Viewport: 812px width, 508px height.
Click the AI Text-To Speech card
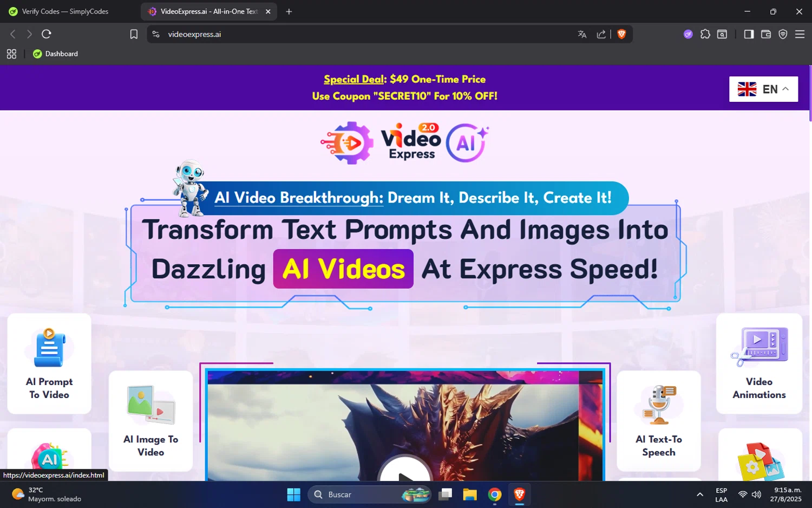click(x=659, y=421)
